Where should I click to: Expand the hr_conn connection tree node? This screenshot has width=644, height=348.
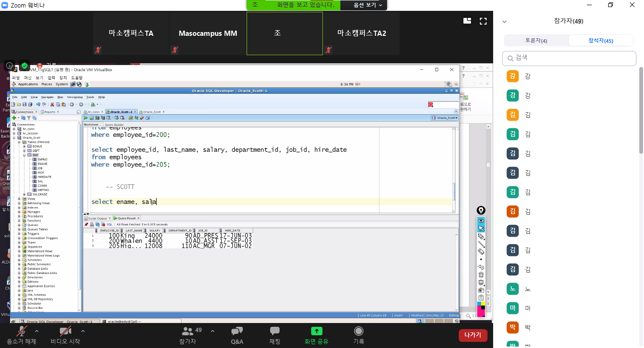pos(14,129)
